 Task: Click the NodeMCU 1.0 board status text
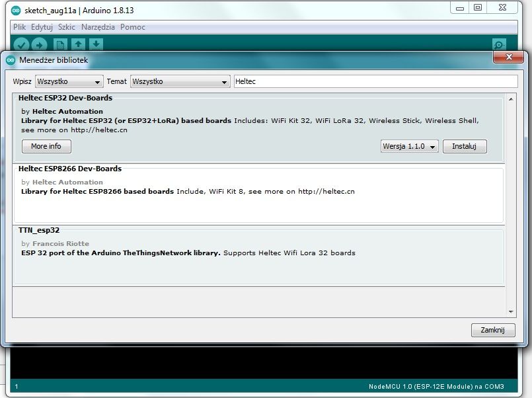click(x=436, y=387)
